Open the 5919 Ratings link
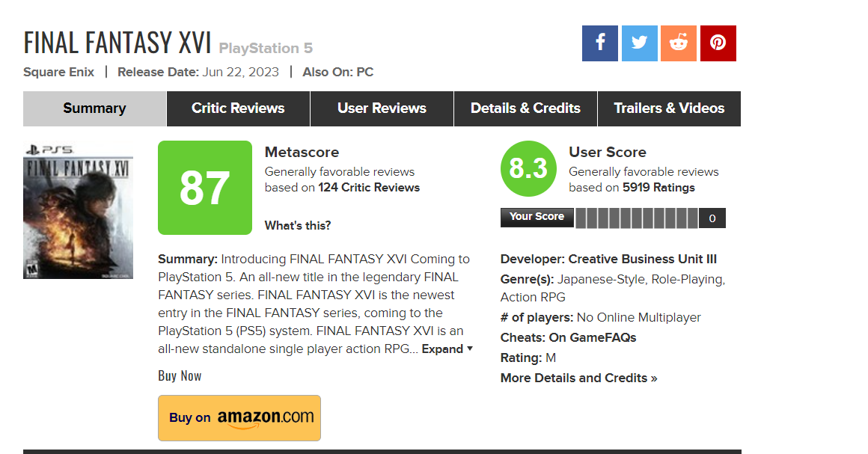 [x=658, y=188]
